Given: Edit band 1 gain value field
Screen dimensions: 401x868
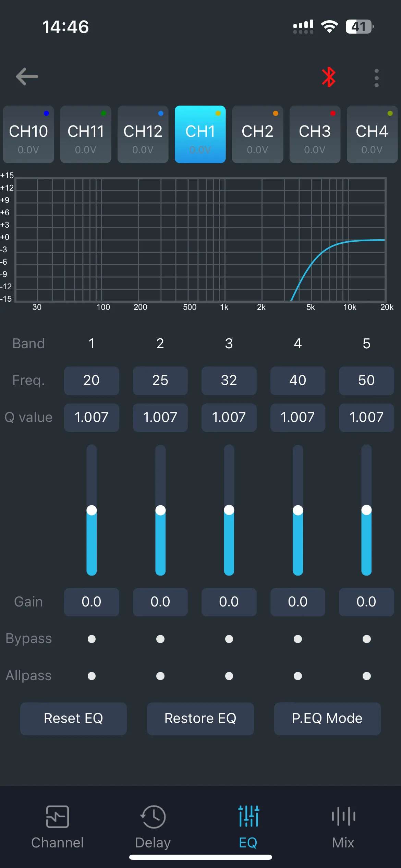Looking at the screenshot, I should coord(92,602).
